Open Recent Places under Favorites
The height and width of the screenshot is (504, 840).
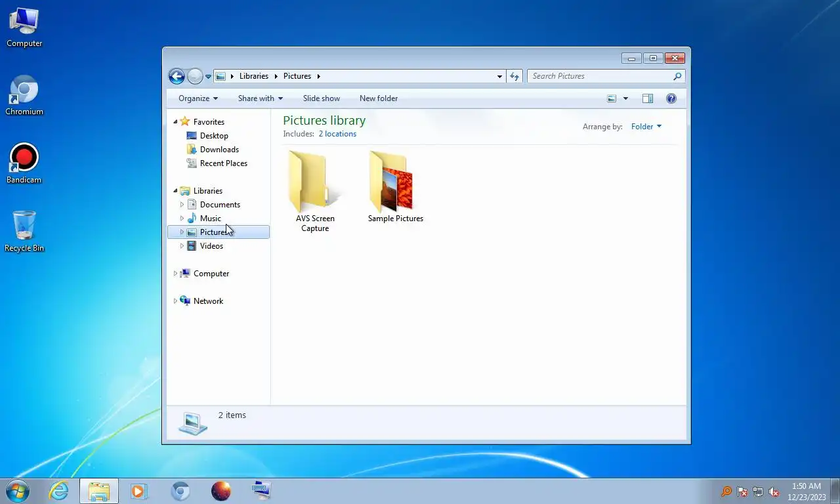pos(224,163)
